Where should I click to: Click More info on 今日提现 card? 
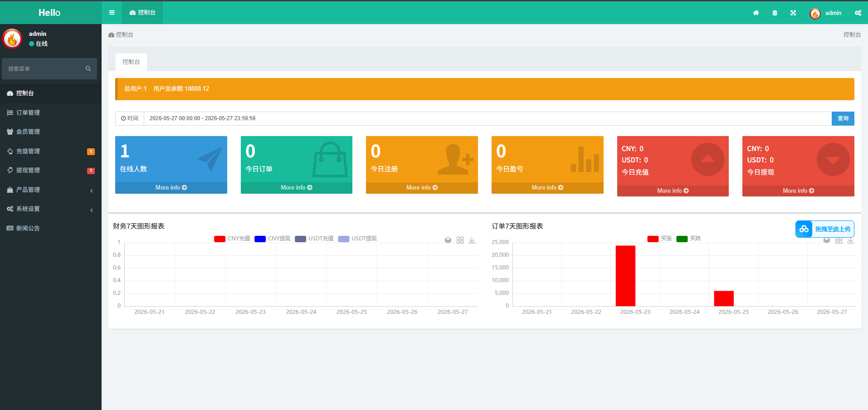click(798, 191)
